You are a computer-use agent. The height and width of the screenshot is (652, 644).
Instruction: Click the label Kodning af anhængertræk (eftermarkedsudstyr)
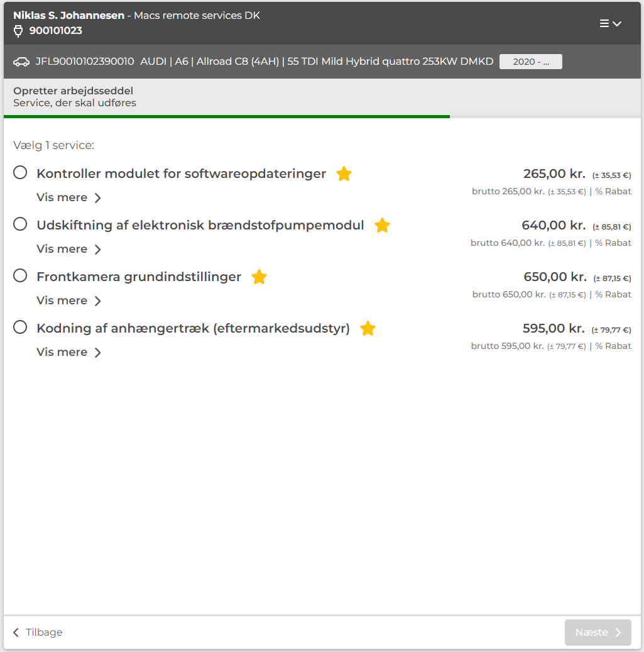click(x=194, y=328)
